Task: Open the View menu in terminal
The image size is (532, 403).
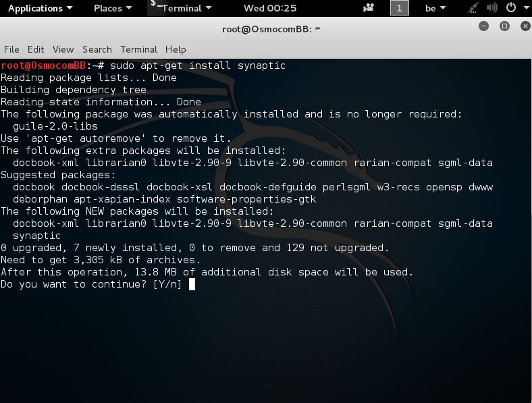Action: click(63, 49)
